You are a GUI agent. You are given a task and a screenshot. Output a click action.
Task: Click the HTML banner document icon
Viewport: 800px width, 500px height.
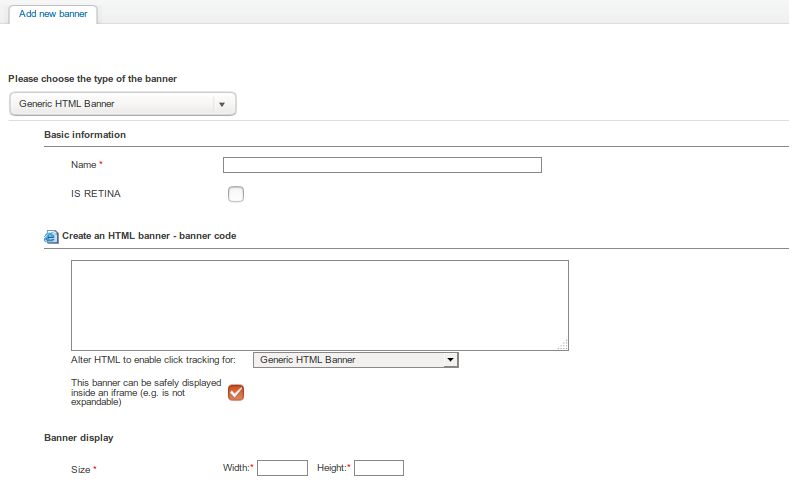click(x=52, y=237)
